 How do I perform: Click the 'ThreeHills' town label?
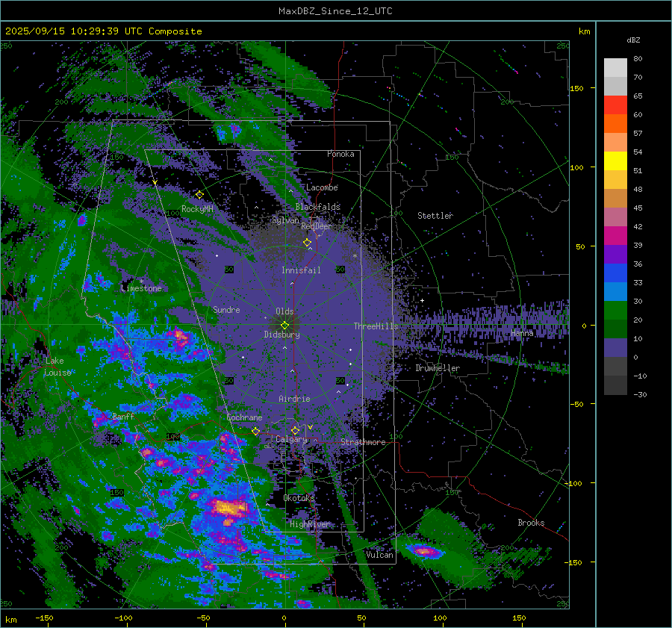(376, 326)
